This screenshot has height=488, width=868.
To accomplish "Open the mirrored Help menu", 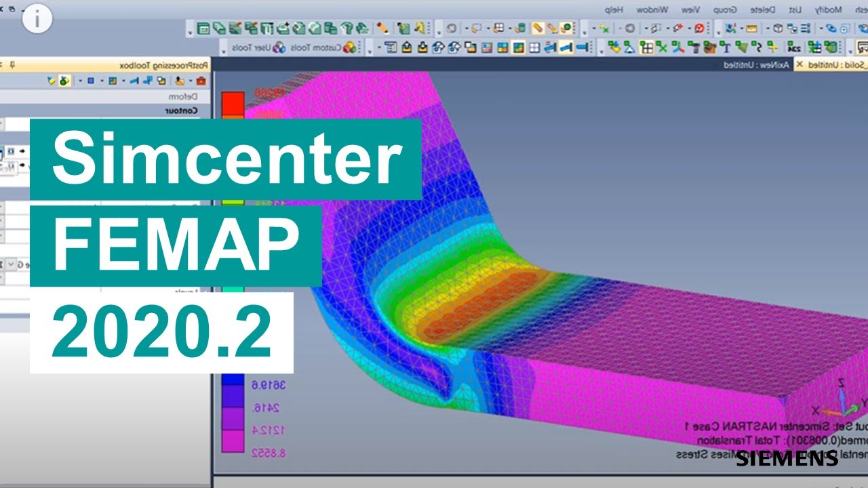I will coord(614,9).
